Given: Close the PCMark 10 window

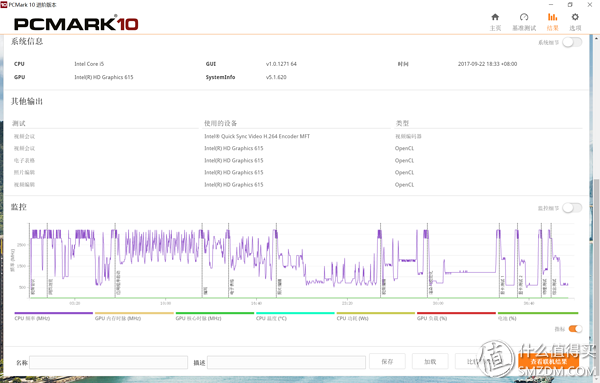Looking at the screenshot, I should coord(590,5).
